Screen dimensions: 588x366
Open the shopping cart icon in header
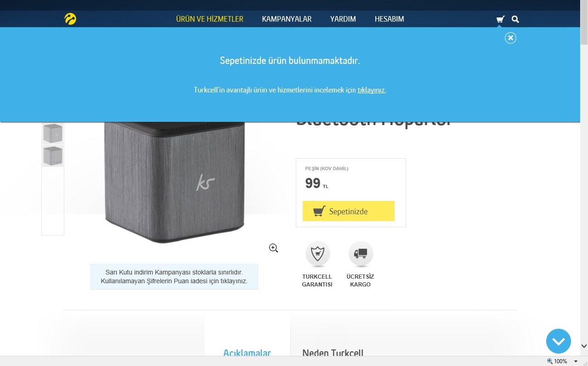[x=500, y=19]
